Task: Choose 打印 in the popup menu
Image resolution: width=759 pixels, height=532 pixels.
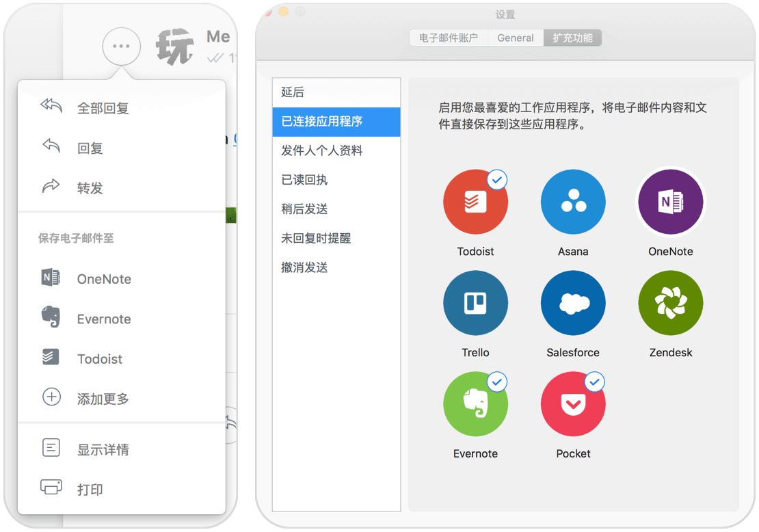Action: pyautogui.click(x=90, y=490)
